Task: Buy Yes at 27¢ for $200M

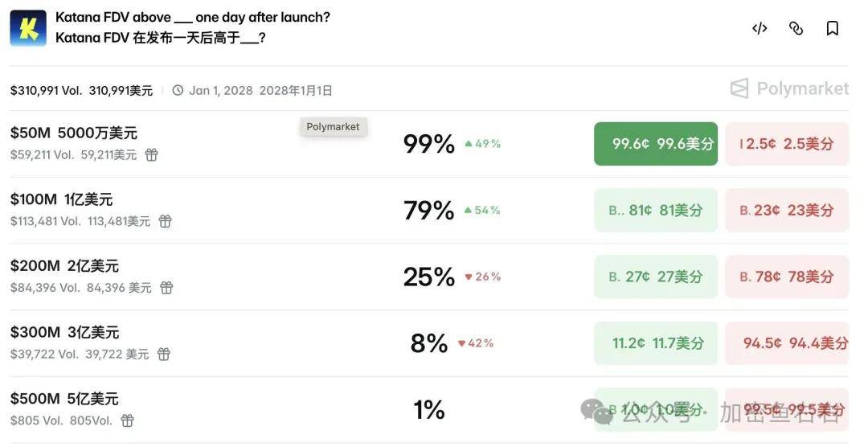Action: [x=655, y=277]
